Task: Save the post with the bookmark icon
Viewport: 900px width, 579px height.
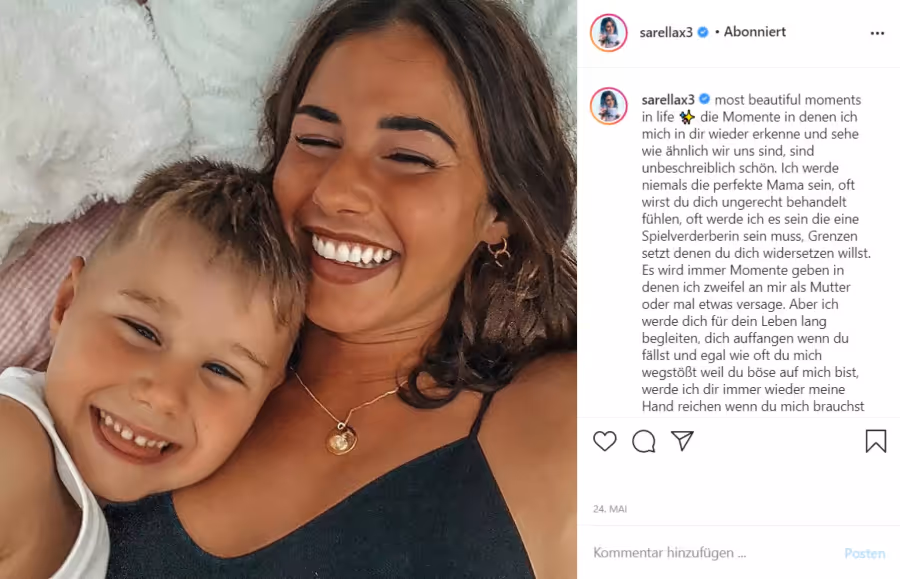Action: pos(875,441)
